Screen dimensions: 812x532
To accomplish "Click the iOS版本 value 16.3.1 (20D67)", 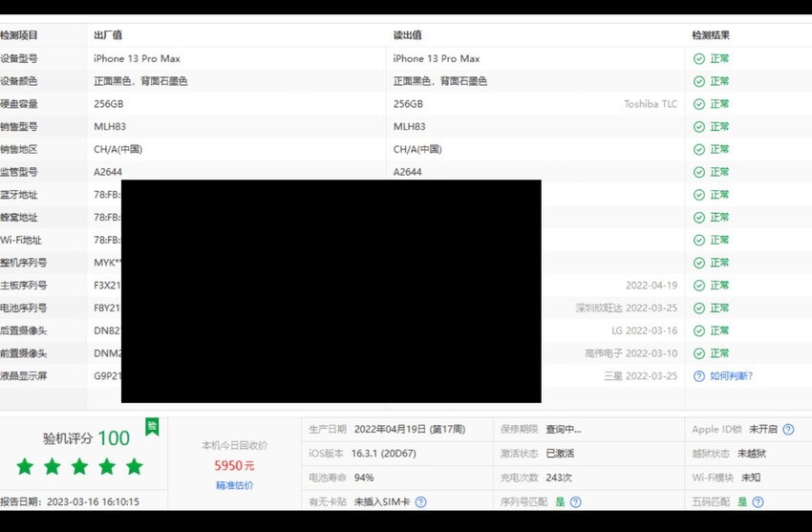I will [x=384, y=454].
